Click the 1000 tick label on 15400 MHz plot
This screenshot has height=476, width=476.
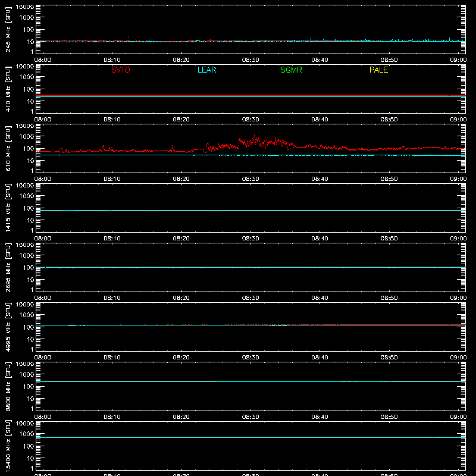(27, 434)
